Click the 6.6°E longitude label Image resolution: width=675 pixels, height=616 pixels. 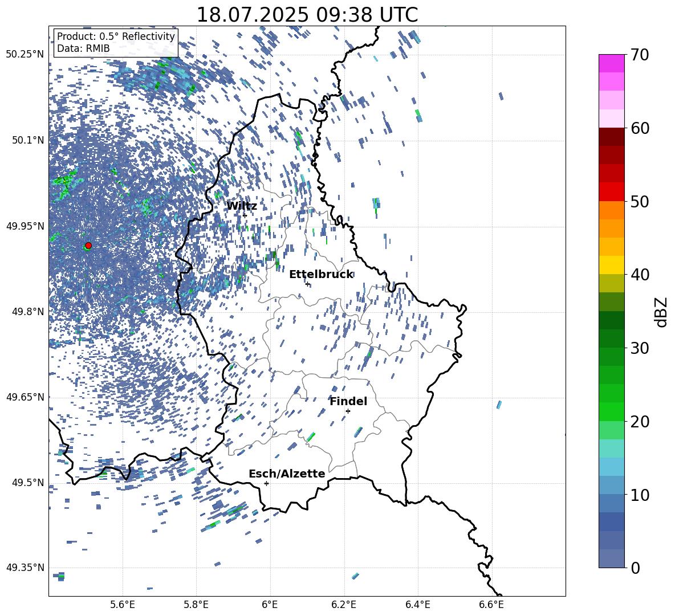491,605
